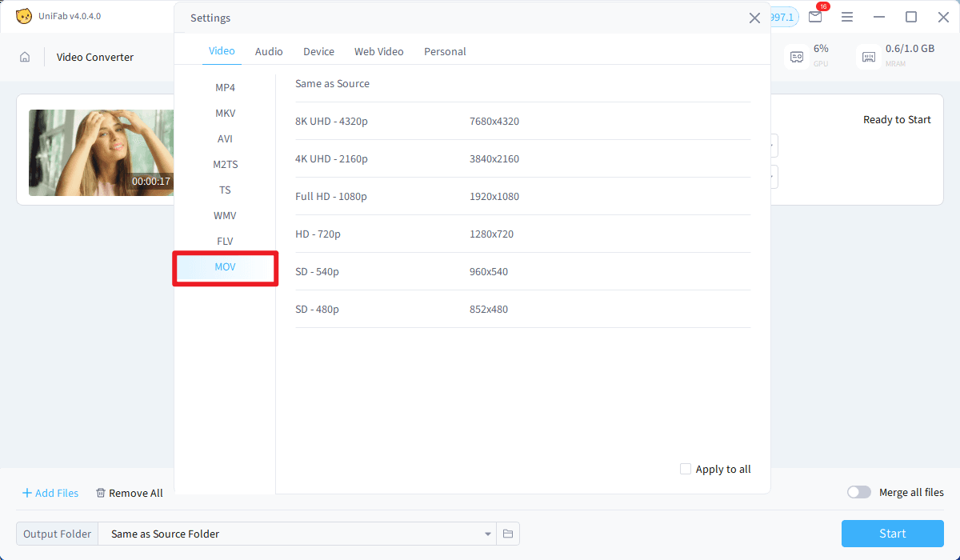Select the MOV output format
The image size is (960, 560).
225,266
